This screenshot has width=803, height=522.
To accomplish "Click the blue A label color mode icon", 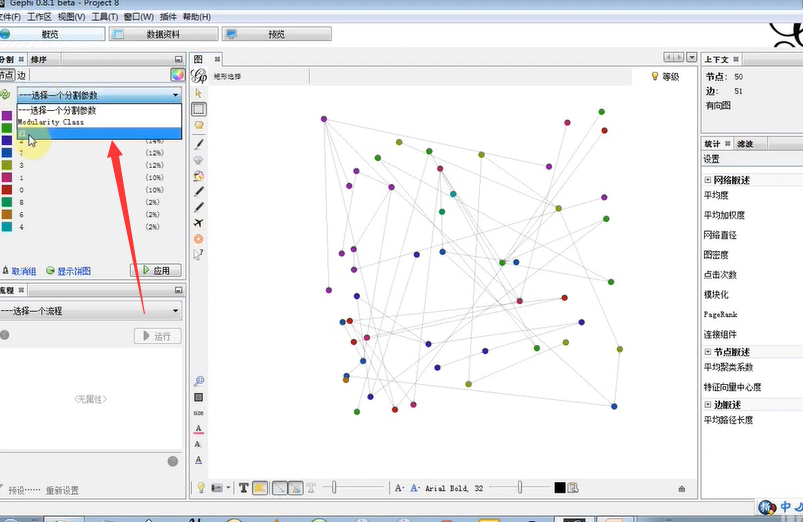I will point(415,488).
